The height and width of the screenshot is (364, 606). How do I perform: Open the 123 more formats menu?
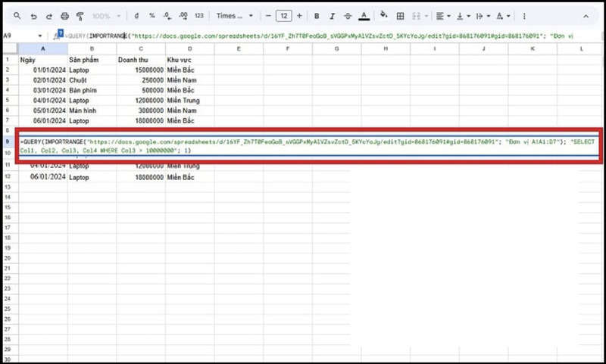click(199, 16)
